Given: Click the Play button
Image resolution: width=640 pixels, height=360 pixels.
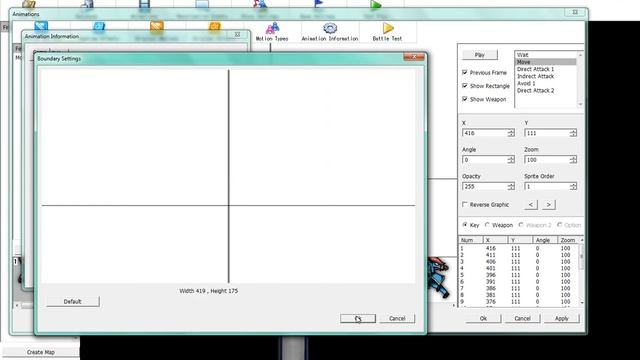Looking at the screenshot, I should click(x=480, y=55).
